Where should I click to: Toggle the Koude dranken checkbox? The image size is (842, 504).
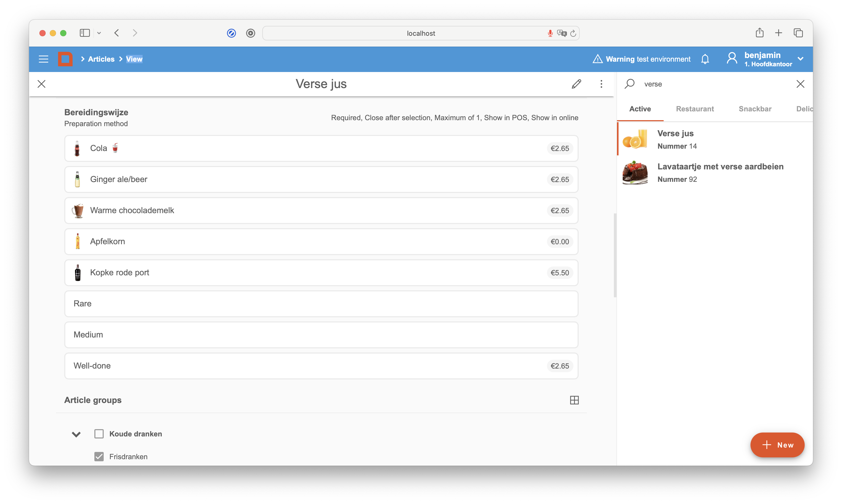[99, 434]
